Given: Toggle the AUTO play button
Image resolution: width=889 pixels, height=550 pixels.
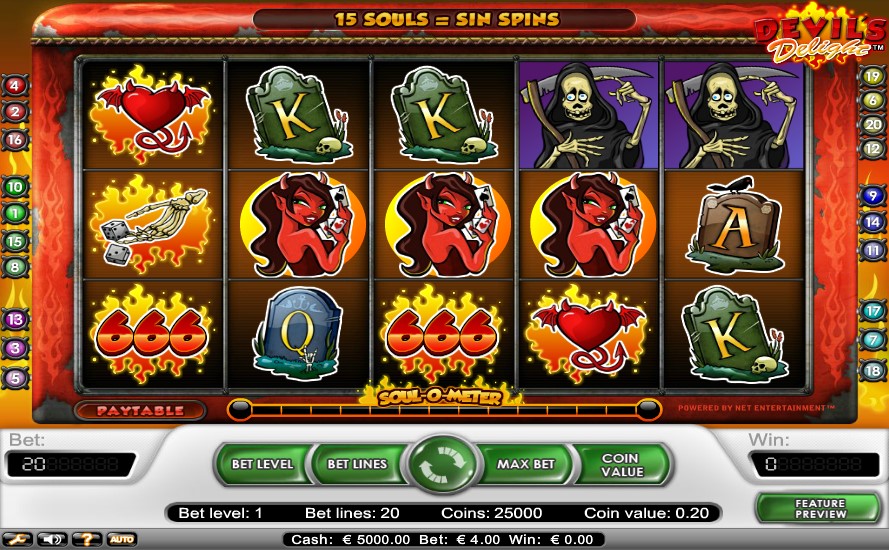Looking at the screenshot, I should click(x=121, y=539).
